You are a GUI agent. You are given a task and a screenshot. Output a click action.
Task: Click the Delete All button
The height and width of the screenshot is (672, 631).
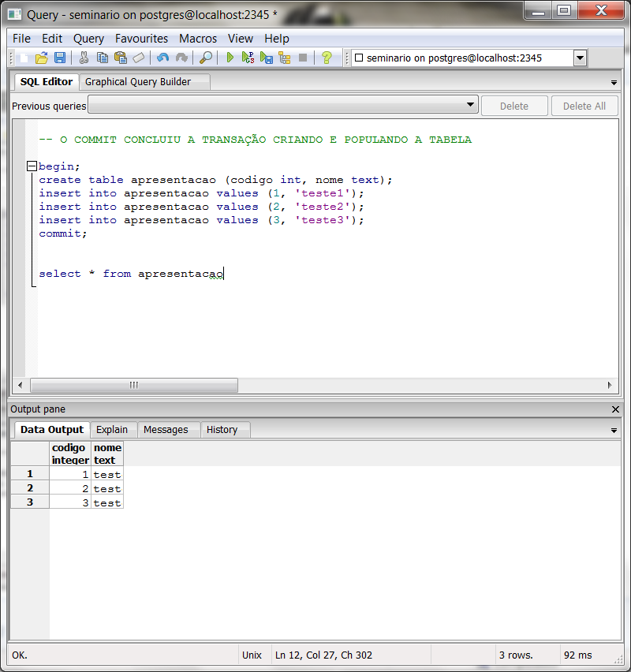(x=584, y=106)
